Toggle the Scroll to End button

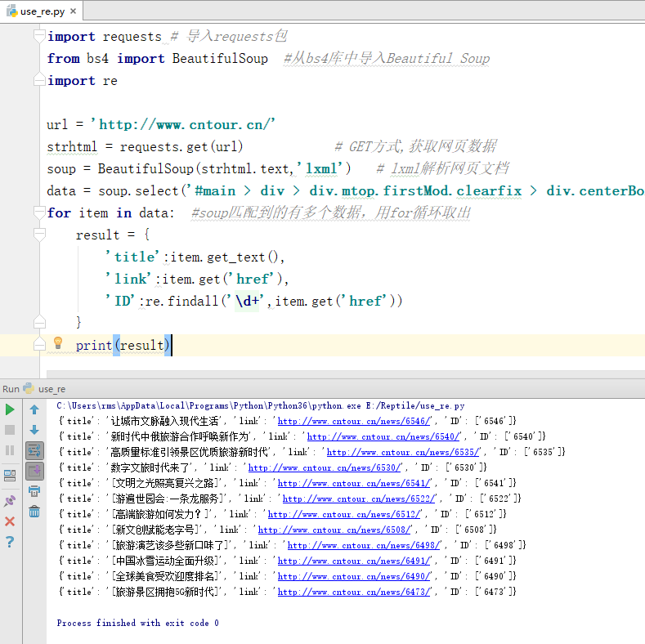[x=34, y=471]
